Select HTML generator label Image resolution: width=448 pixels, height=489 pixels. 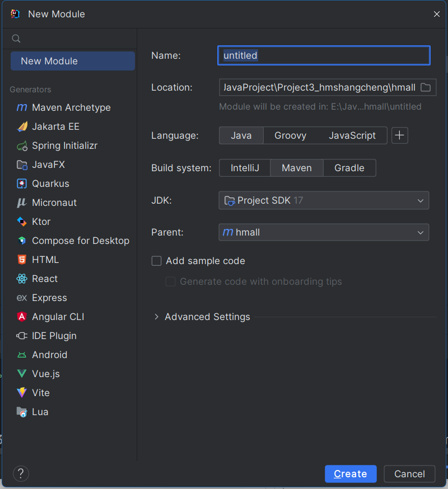pos(45,260)
